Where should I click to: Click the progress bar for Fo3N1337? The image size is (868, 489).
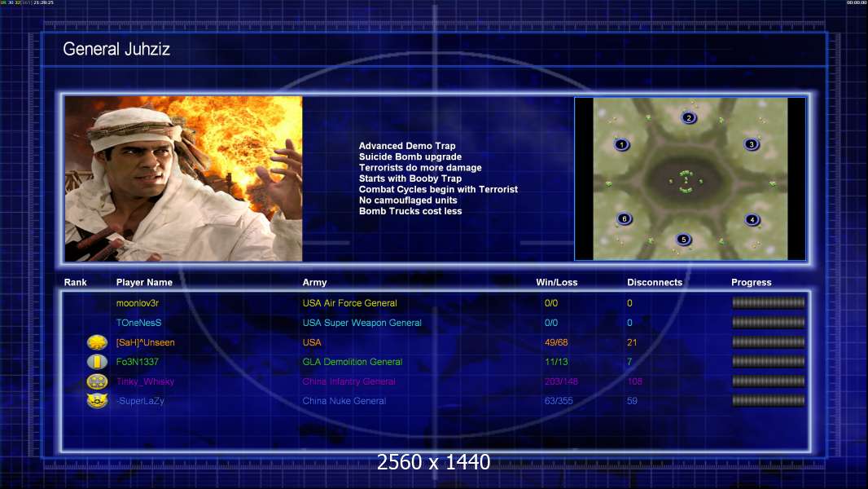[x=769, y=362]
